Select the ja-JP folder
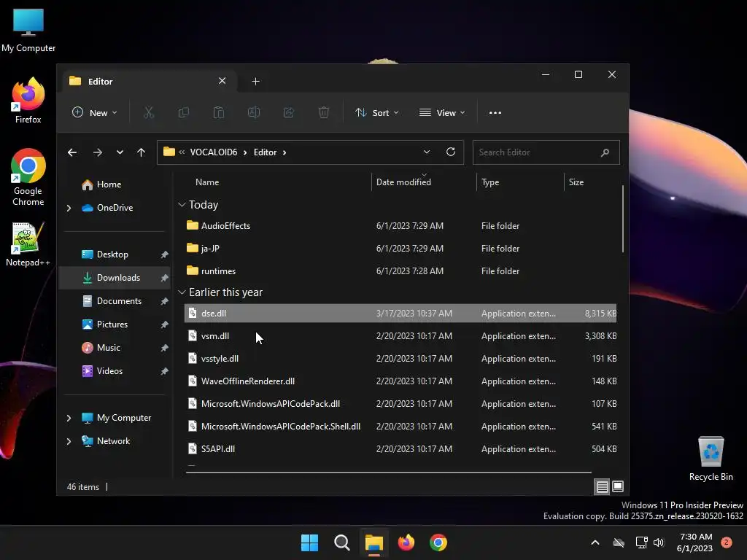This screenshot has height=560, width=747. point(400,249)
